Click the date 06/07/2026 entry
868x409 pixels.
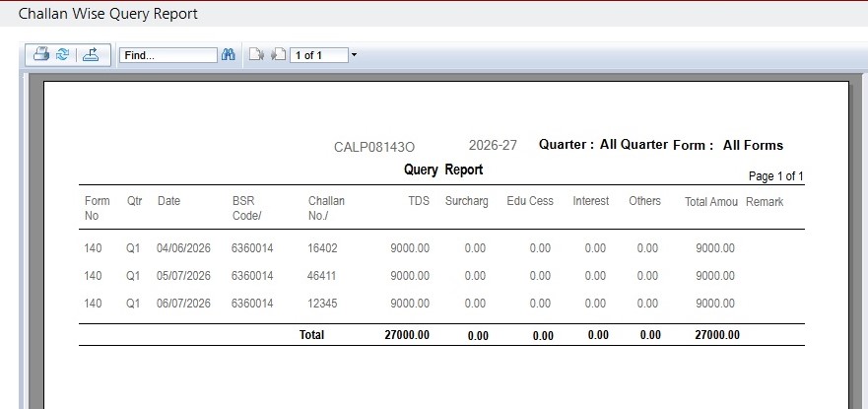pyautogui.click(x=184, y=304)
